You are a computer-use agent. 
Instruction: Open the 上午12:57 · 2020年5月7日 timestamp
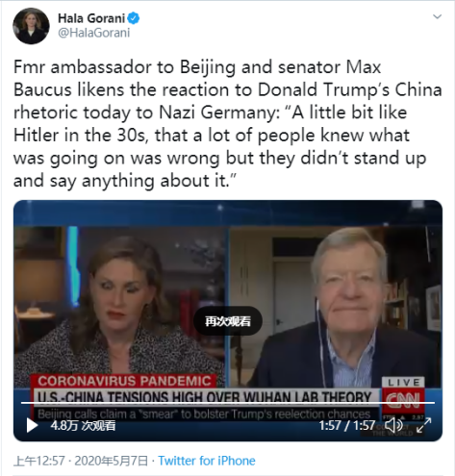point(81,461)
